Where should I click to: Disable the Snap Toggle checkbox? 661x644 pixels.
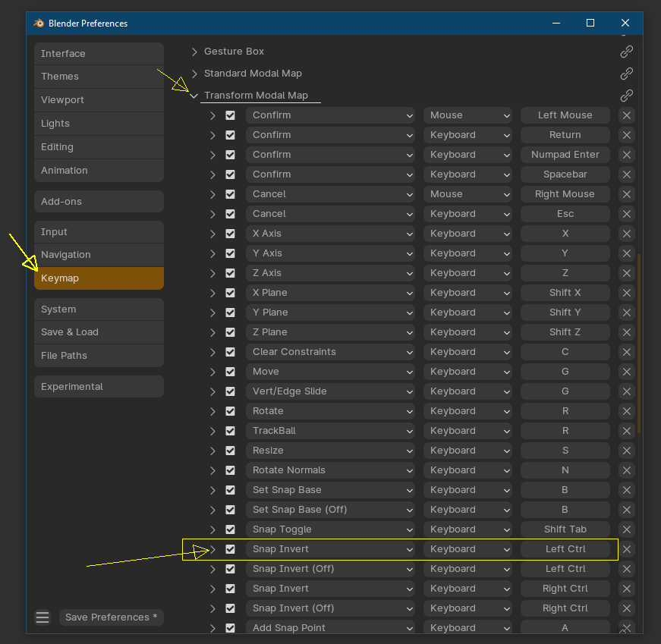(x=230, y=529)
